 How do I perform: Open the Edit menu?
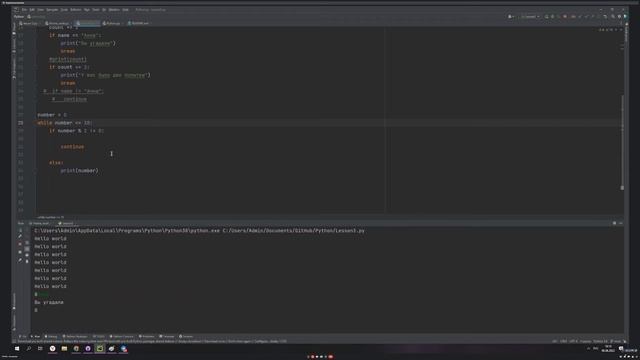coord(32,10)
